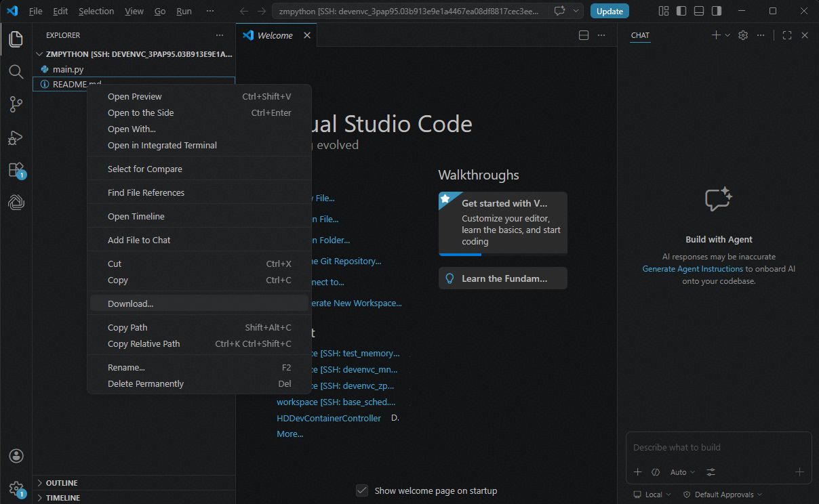Go forward with the right arrow
819x504 pixels.
[262, 11]
